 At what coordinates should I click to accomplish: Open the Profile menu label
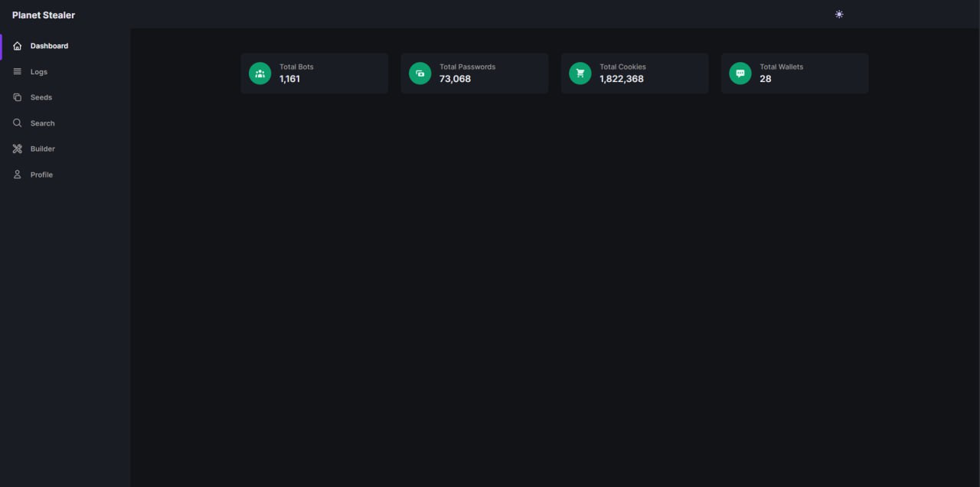pos(41,175)
